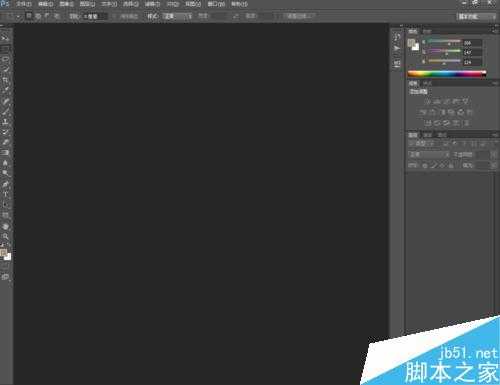Open the Layers panel flyout menu
This screenshot has width=500, height=385.
[x=494, y=135]
